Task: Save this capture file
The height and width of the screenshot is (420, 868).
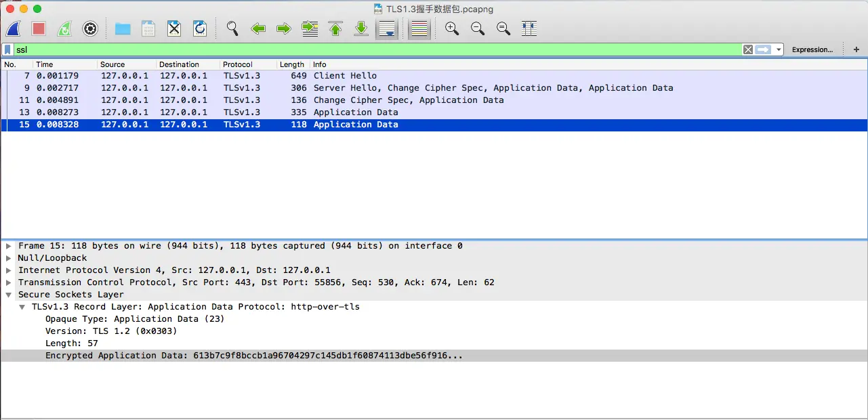Action: [x=148, y=28]
